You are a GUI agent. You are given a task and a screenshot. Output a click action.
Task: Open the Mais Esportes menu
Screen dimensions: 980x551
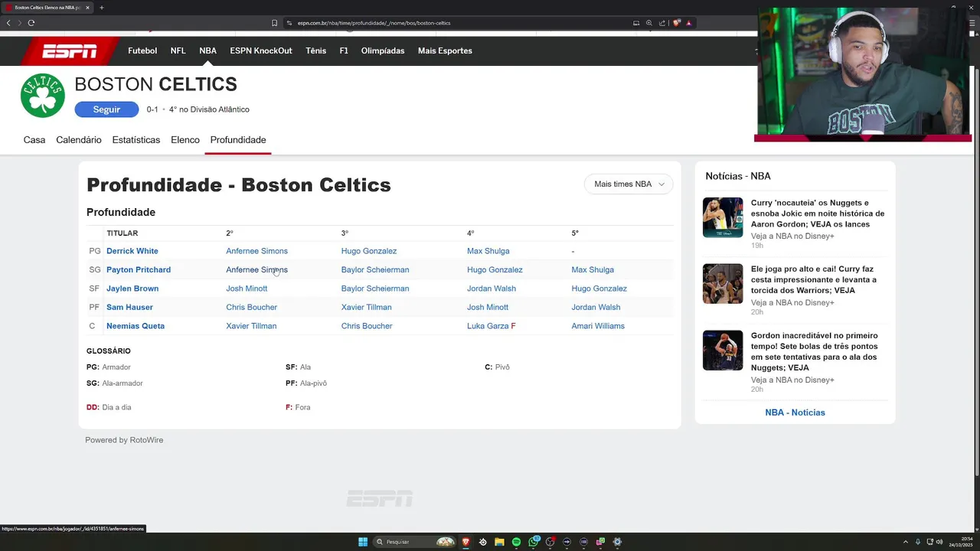[445, 51]
